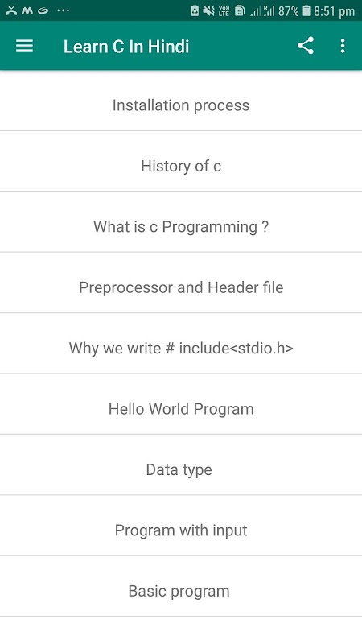362x644 pixels.
Task: Open Preprocessor and Header file topic
Action: coord(181,287)
